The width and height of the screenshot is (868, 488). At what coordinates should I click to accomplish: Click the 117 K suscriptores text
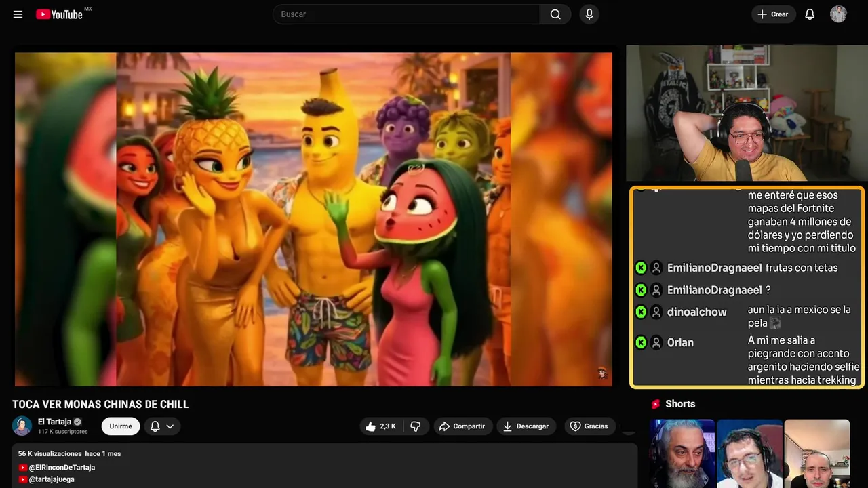(x=63, y=432)
